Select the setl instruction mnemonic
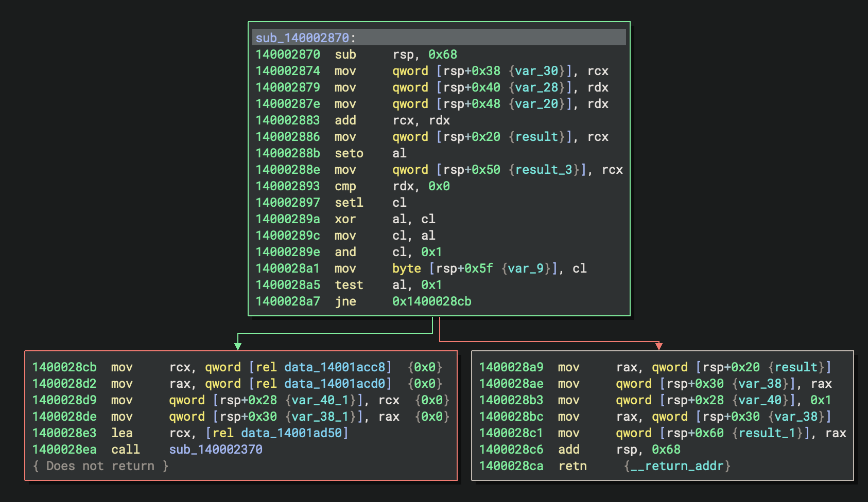Image resolution: width=868 pixels, height=502 pixels. click(x=349, y=203)
